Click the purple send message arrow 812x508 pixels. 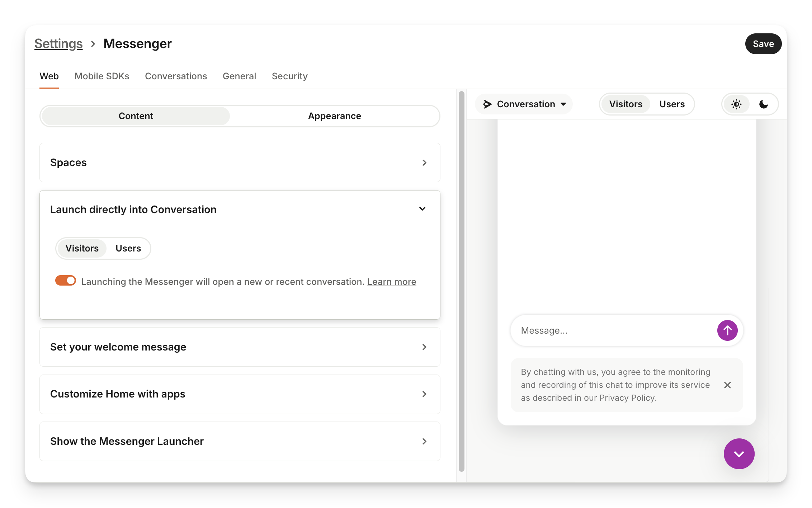[x=727, y=330]
